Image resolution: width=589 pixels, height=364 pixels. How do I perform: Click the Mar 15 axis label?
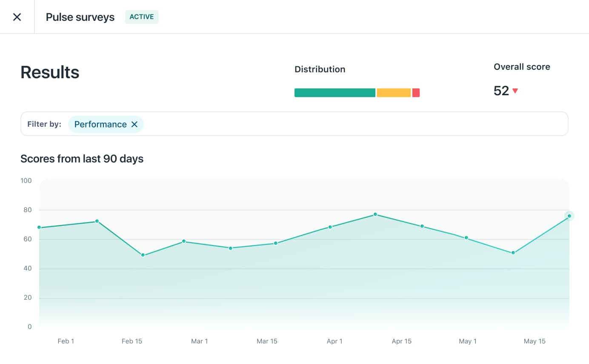[x=267, y=341]
